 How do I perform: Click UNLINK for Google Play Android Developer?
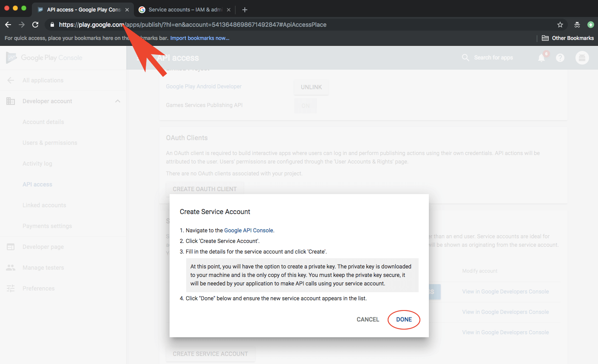[312, 87]
